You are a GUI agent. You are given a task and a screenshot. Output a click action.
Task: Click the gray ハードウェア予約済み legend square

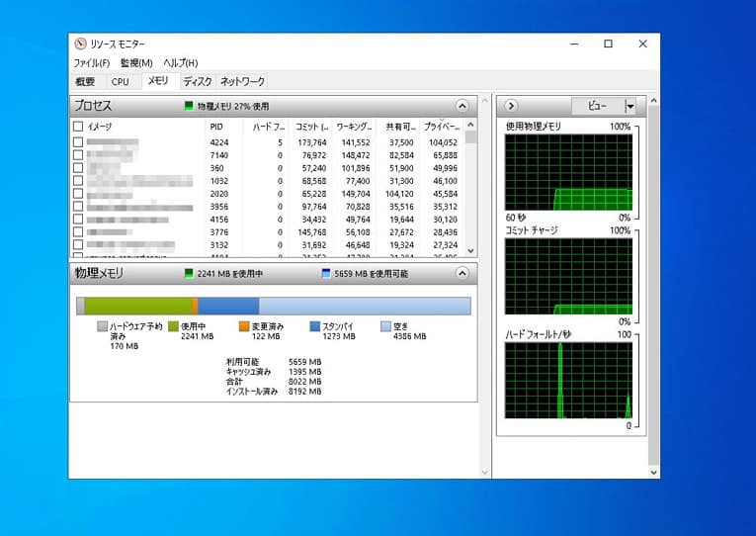tap(102, 325)
